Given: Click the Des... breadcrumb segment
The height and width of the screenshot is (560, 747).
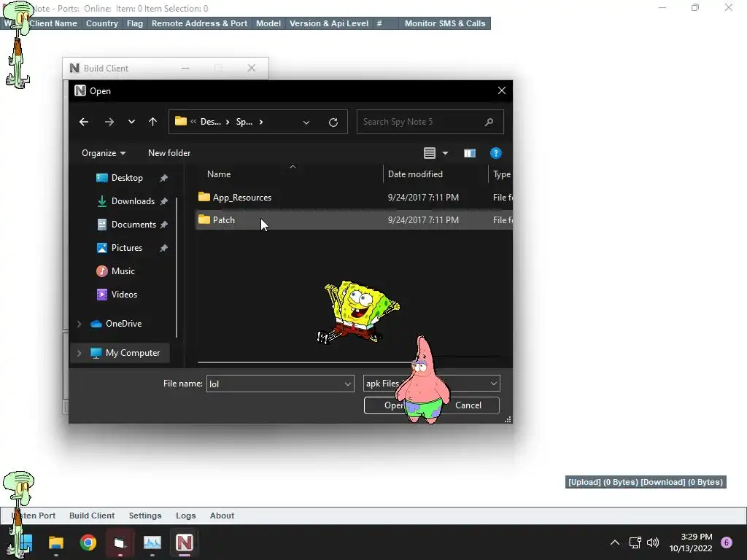Looking at the screenshot, I should [x=211, y=122].
